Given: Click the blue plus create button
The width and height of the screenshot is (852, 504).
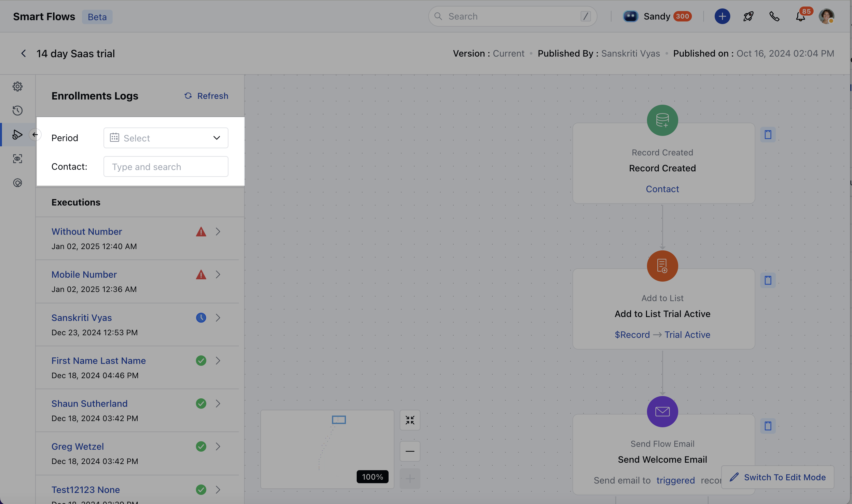Looking at the screenshot, I should [x=722, y=16].
